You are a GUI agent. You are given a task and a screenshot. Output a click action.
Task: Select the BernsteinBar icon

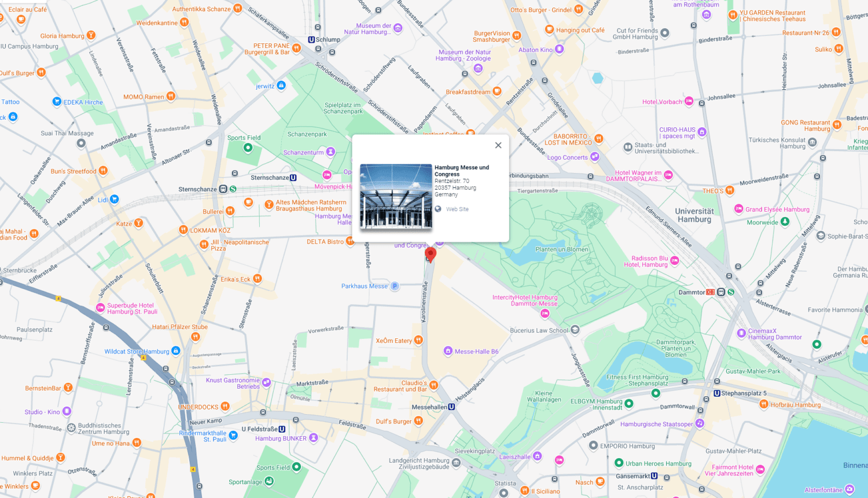[x=68, y=388]
